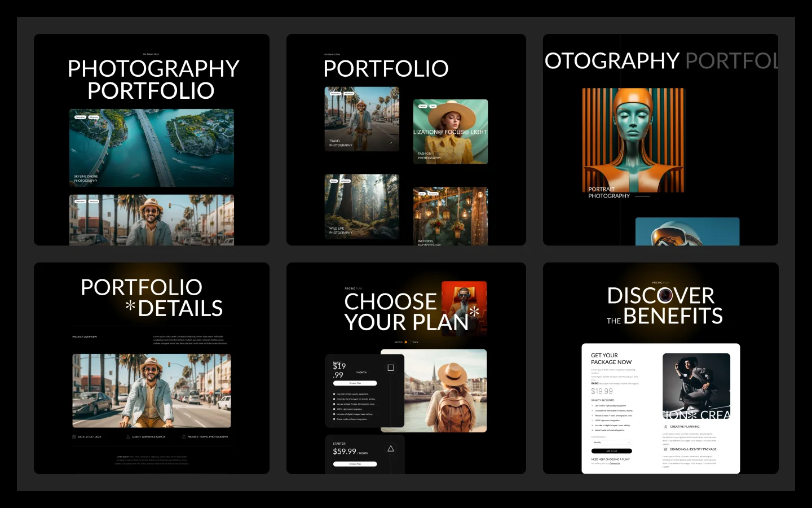Click the Add To Cart button
812x508 pixels.
tap(612, 451)
